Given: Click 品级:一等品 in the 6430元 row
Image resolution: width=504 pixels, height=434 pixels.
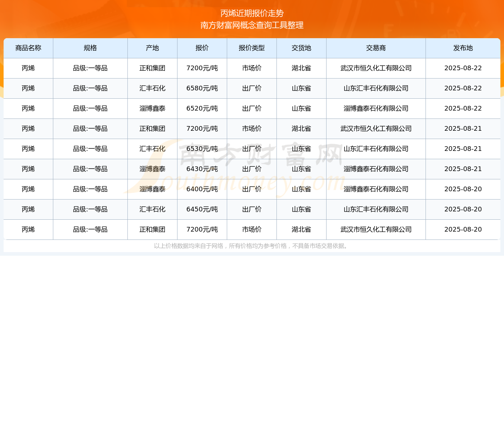Looking at the screenshot, I should [90, 169].
